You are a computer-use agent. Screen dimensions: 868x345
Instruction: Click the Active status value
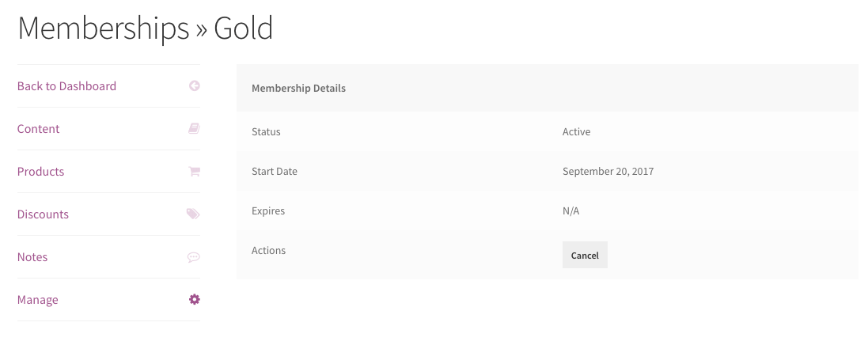coord(576,132)
